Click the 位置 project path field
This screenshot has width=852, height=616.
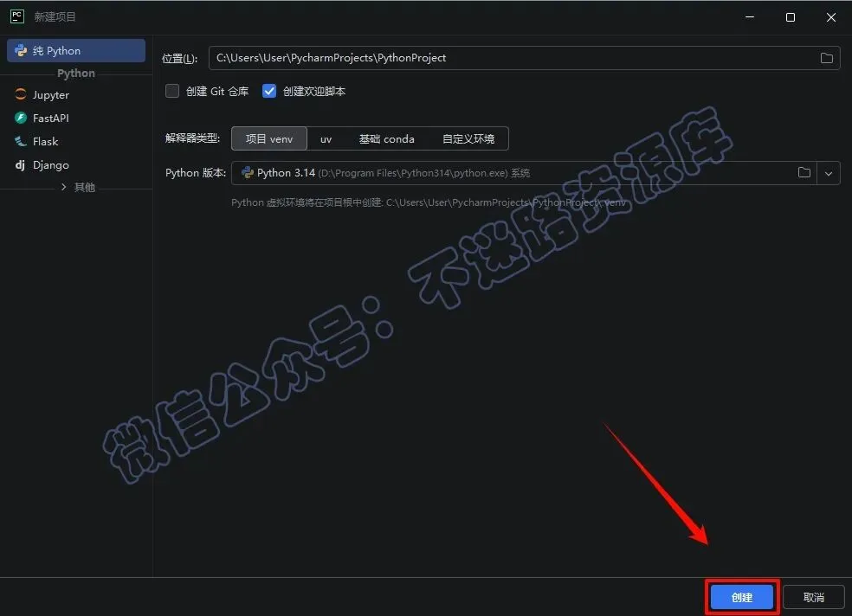click(525, 58)
